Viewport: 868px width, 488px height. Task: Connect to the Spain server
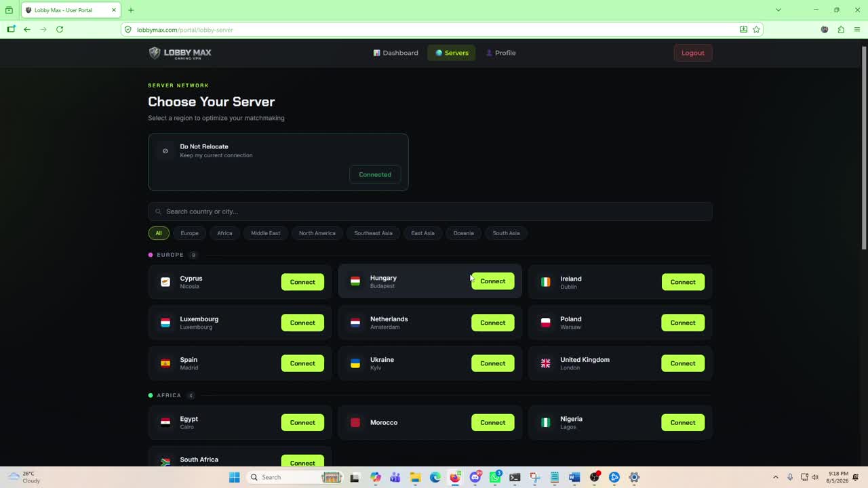pyautogui.click(x=302, y=363)
